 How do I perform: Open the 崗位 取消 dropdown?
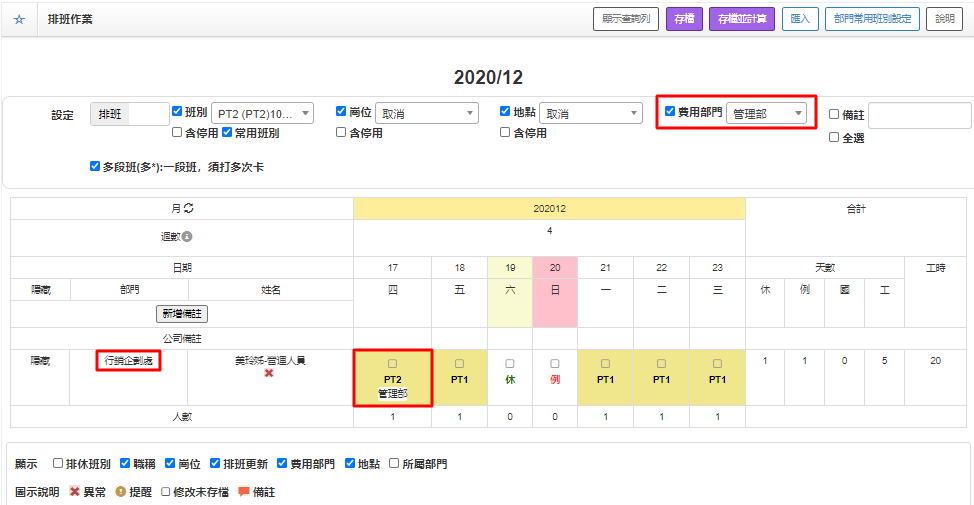pyautogui.click(x=427, y=114)
